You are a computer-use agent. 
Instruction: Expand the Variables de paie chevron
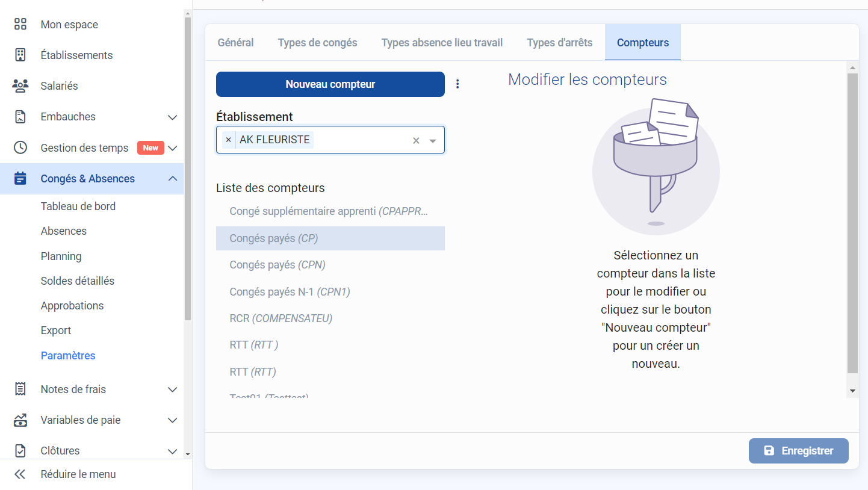click(x=172, y=420)
